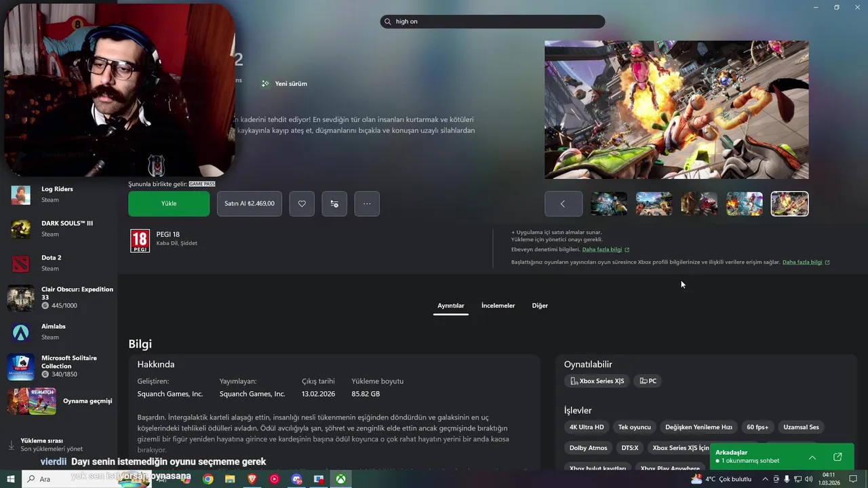Click the DTS:X feature chip

pyautogui.click(x=630, y=448)
